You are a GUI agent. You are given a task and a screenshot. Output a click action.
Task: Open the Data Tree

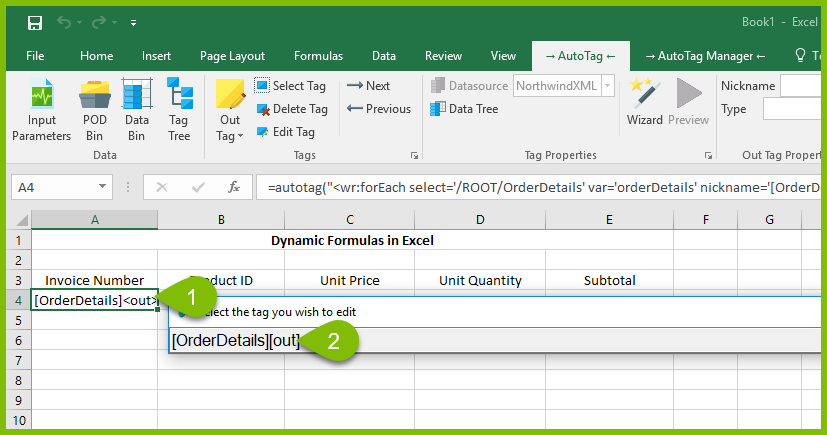464,109
